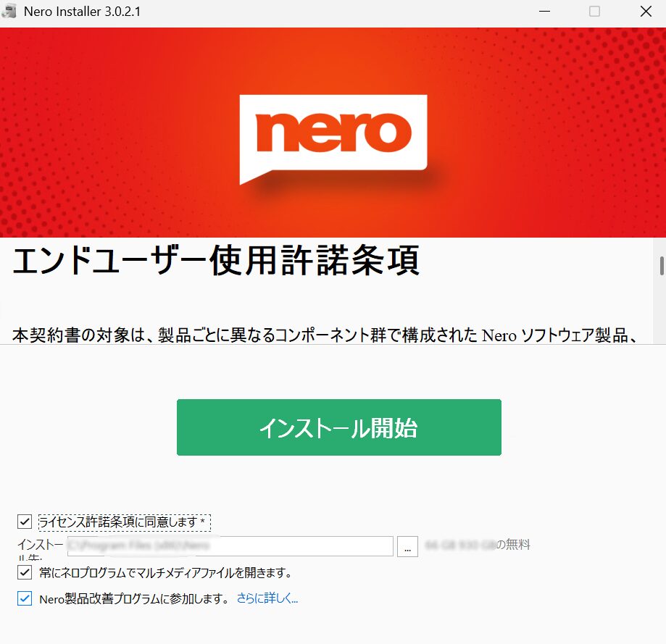This screenshot has width=666, height=644.
Task: Close the Nero Installer window
Action: click(x=646, y=12)
